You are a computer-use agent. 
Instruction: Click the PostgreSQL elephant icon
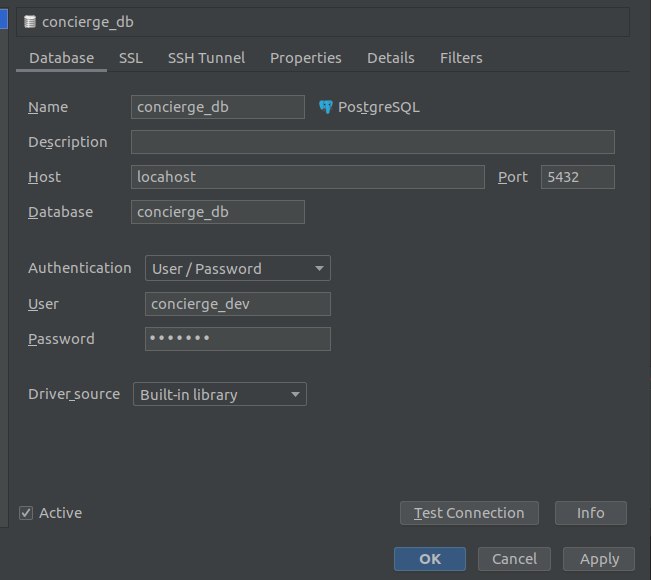pyautogui.click(x=326, y=107)
